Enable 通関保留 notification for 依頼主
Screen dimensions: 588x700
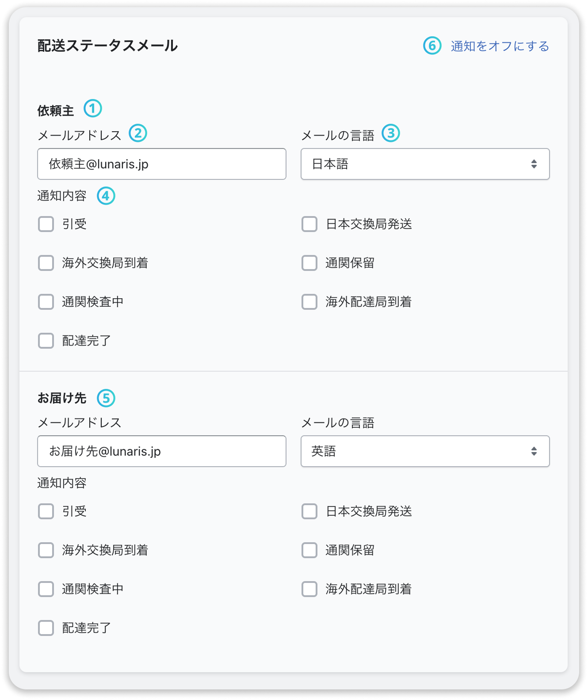coord(309,263)
